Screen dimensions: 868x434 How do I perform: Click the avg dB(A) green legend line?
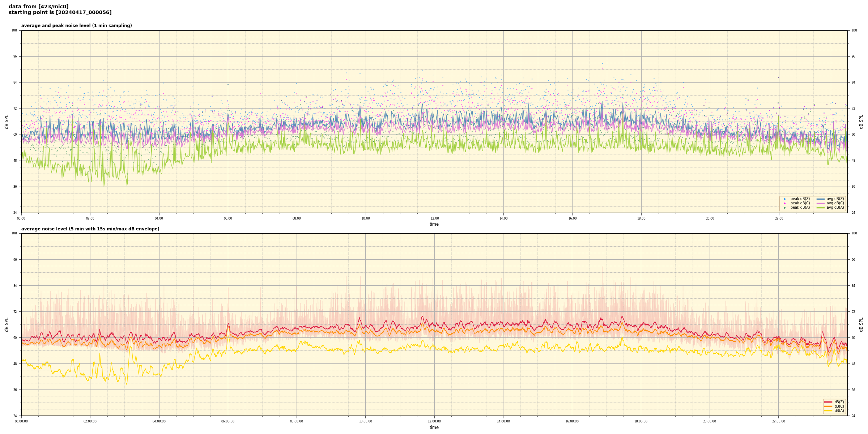(821, 208)
